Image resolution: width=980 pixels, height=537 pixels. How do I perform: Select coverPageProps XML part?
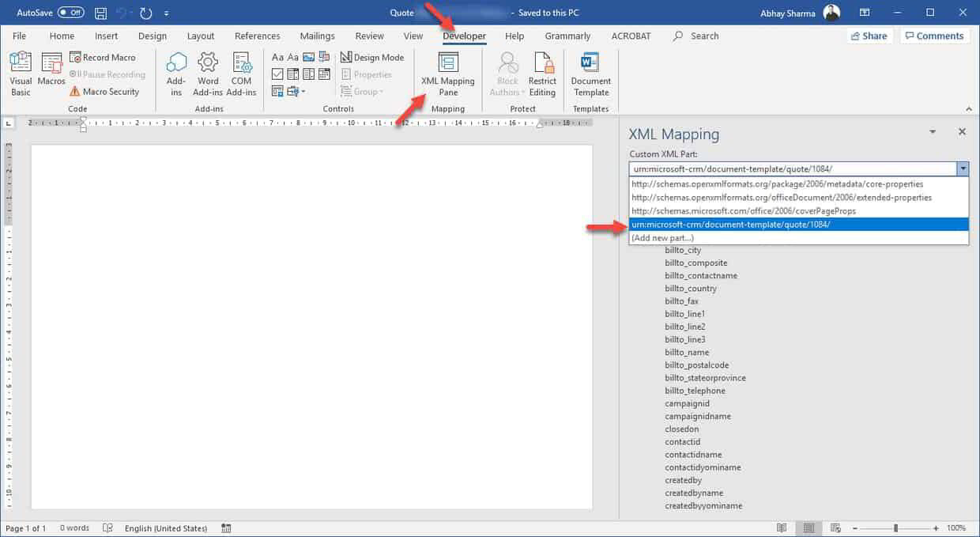pos(799,211)
